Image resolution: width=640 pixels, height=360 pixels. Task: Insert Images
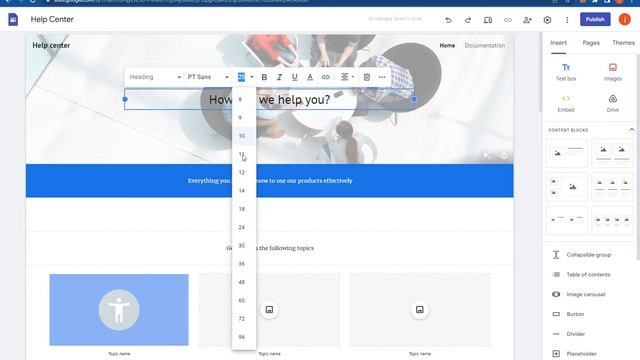pos(613,72)
